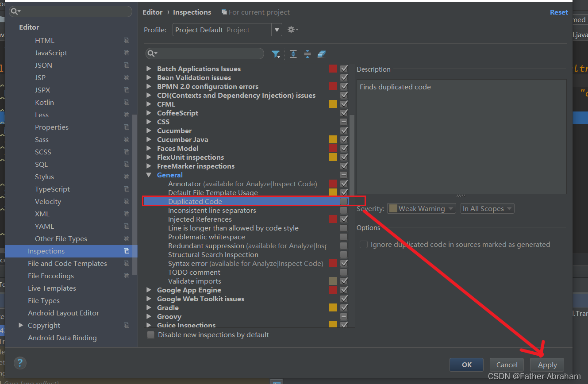Collapse all inspection groups via toolbar icon
The height and width of the screenshot is (384, 588).
point(307,54)
